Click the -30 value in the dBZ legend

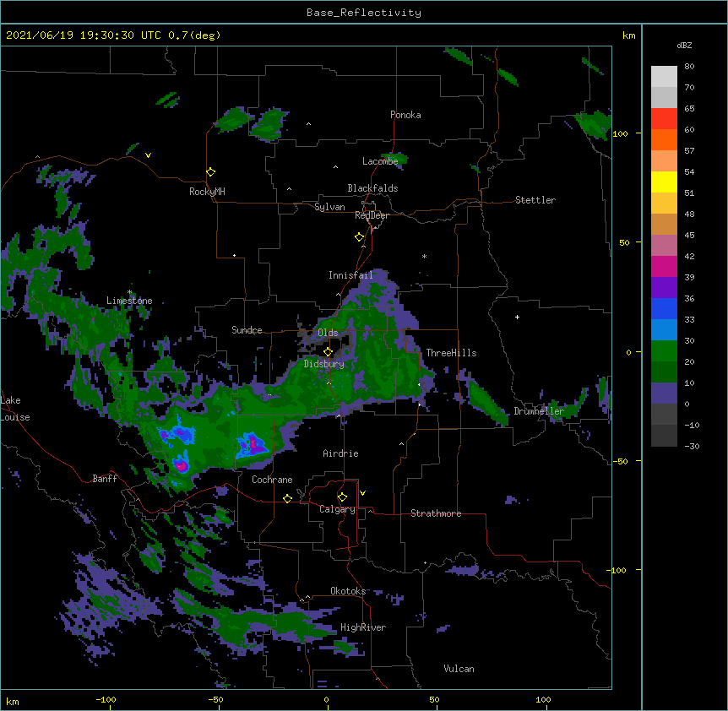pos(692,446)
